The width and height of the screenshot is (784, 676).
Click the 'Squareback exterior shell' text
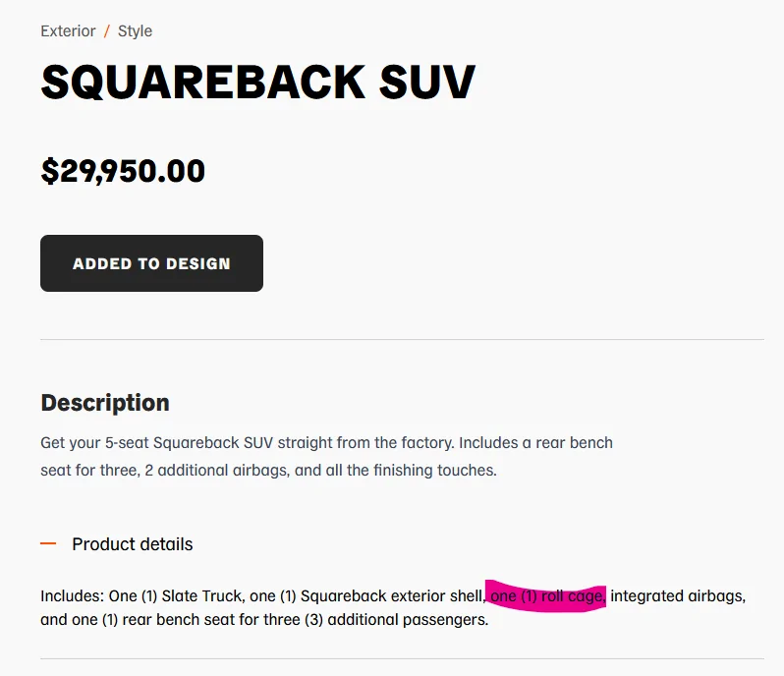pos(391,596)
